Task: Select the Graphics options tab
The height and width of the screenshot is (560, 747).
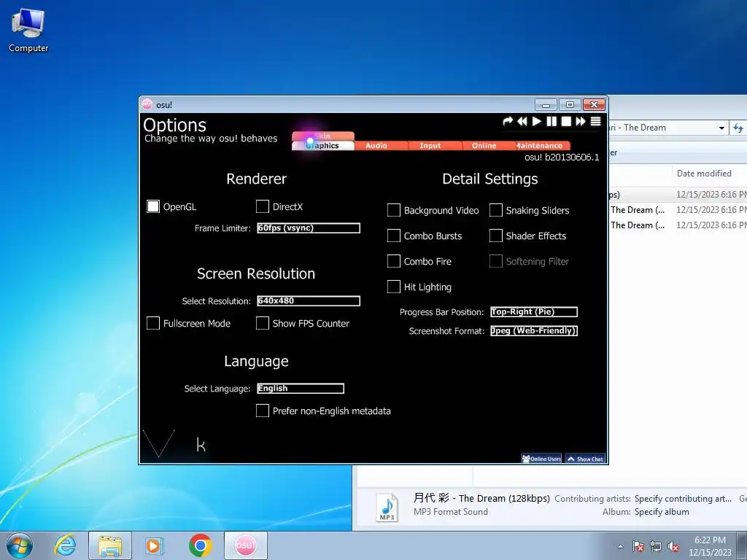Action: [x=323, y=146]
